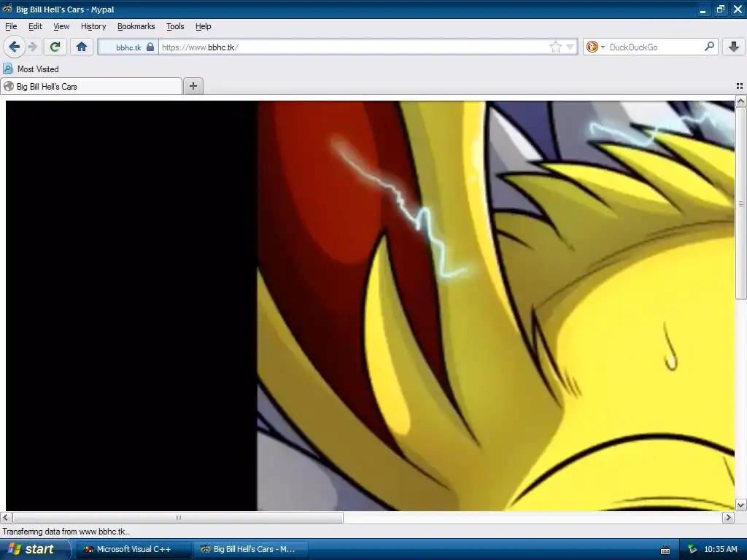Show the tab groups grid icon

point(740,86)
